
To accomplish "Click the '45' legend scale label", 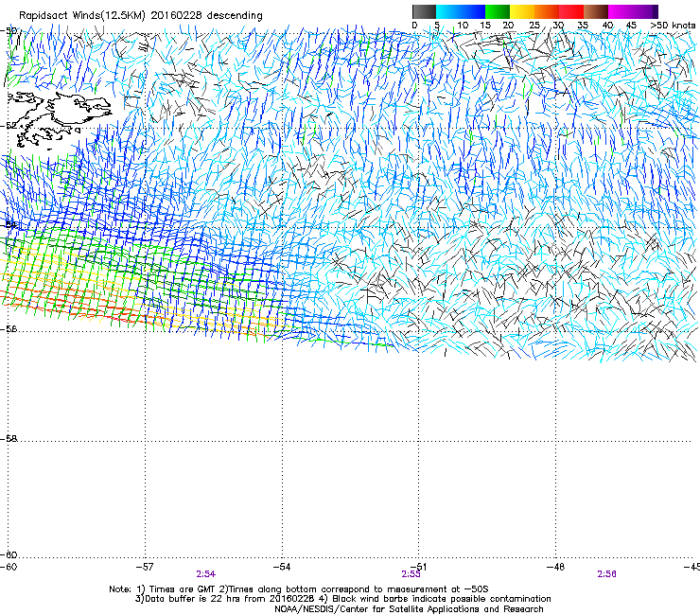I will [631, 26].
